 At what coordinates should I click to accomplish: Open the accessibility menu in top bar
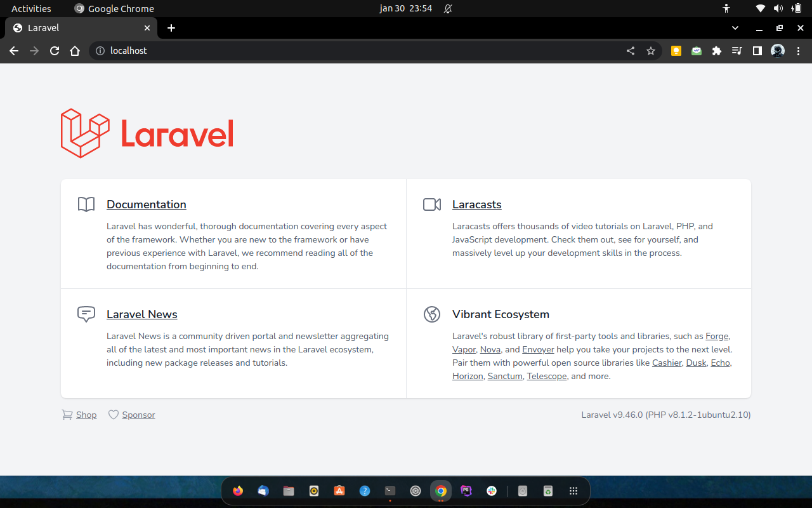(726, 8)
